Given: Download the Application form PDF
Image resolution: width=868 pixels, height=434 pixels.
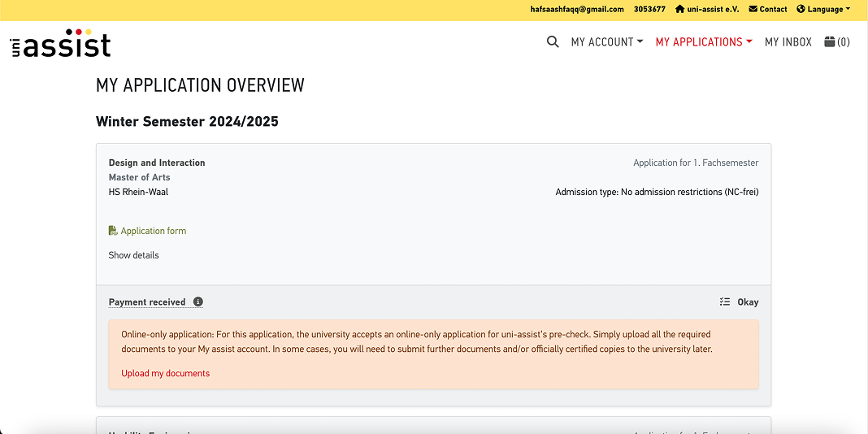Looking at the screenshot, I should (147, 231).
